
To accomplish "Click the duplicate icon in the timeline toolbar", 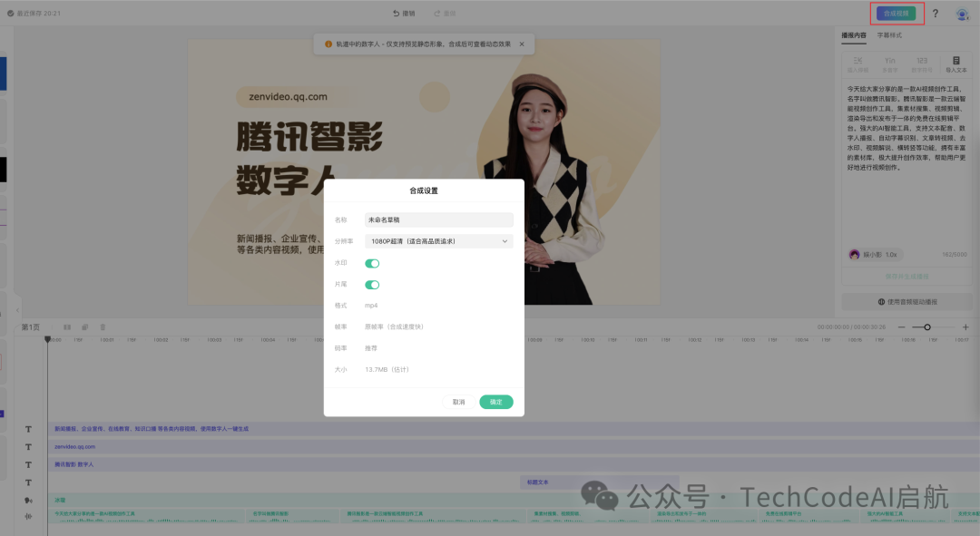I will [85, 326].
